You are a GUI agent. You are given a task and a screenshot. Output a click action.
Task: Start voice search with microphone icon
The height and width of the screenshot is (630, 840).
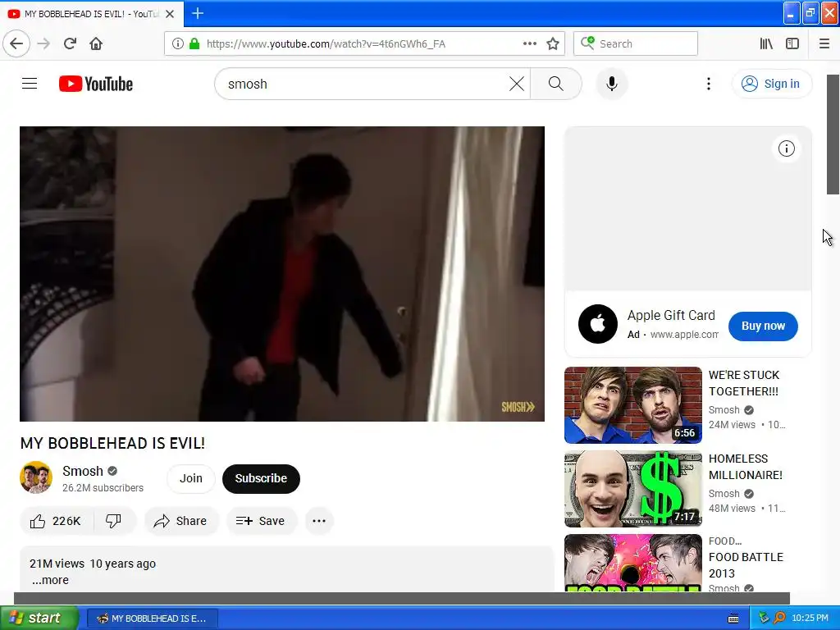click(612, 84)
